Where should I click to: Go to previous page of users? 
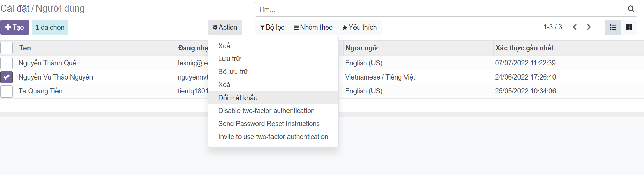pyautogui.click(x=575, y=27)
